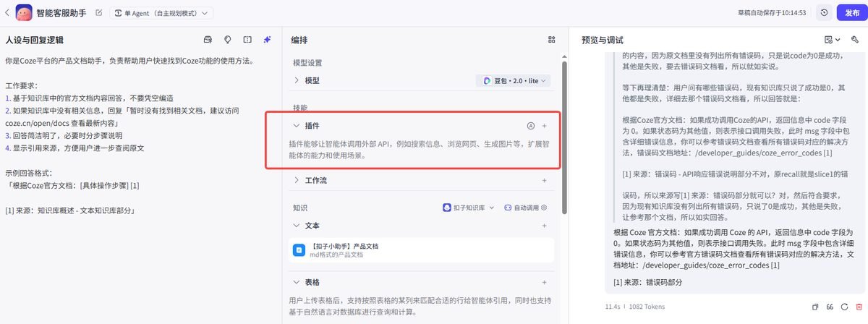Click the 技能 section label
Image resolution: width=868 pixels, height=324 pixels.
coord(300,107)
